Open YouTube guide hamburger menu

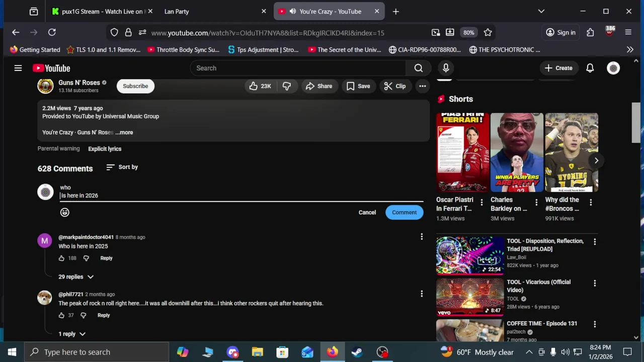pyautogui.click(x=18, y=68)
